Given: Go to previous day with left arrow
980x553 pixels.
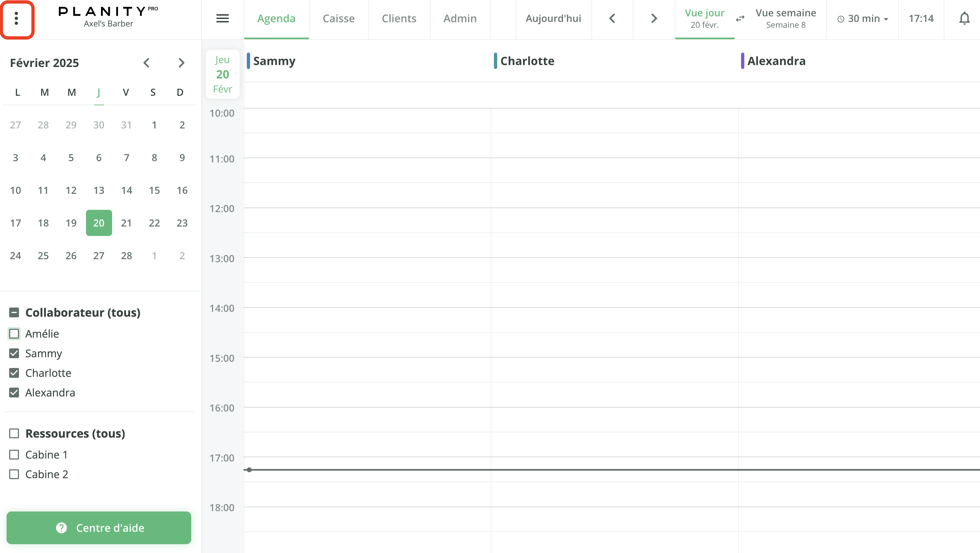Looking at the screenshot, I should (x=612, y=19).
